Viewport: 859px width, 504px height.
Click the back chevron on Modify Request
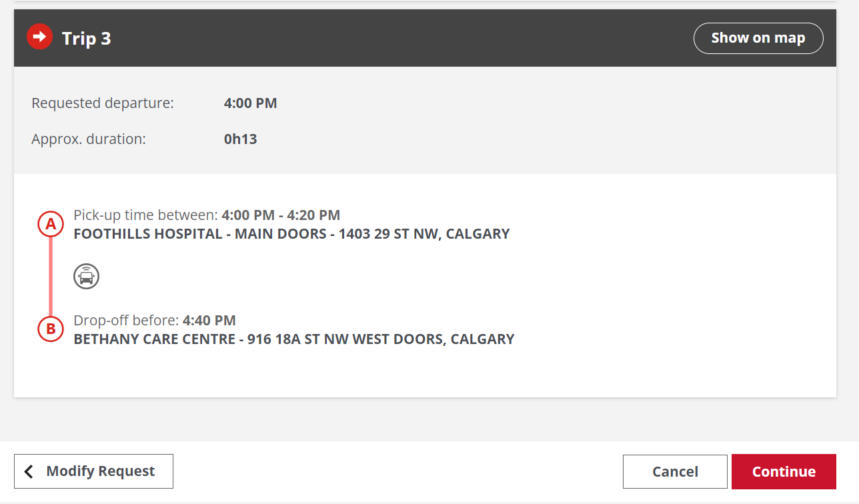pyautogui.click(x=29, y=471)
